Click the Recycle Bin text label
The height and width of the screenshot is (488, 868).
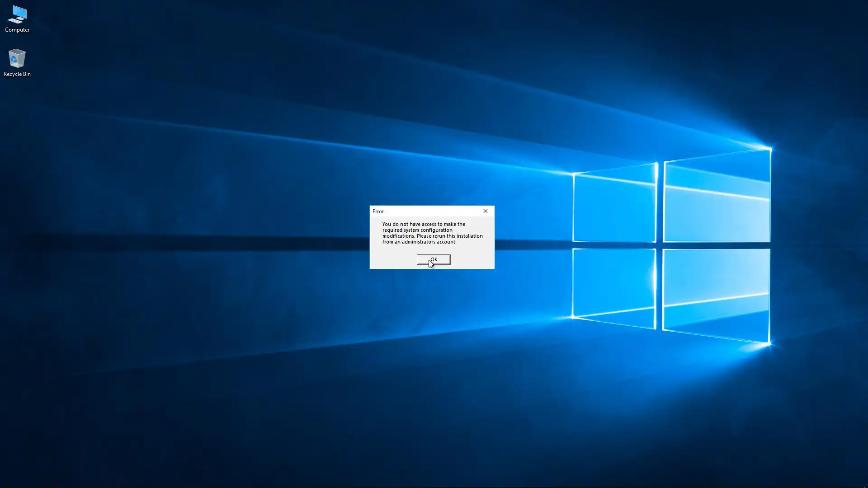click(x=17, y=74)
